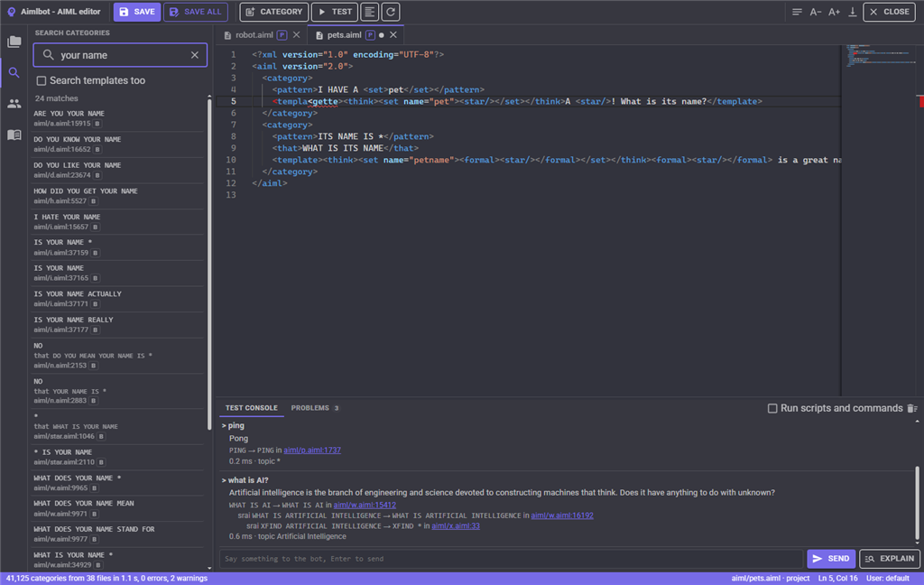Viewport: 924px width, 585px height.
Task: Open the aiml/w.aiml:15412 link
Action: [365, 505]
